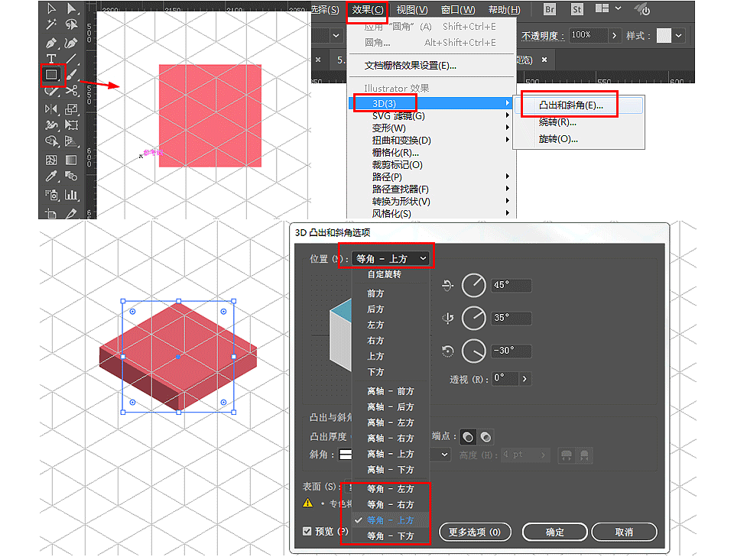Select the Selection tool arrow
The height and width of the screenshot is (560, 734).
(x=51, y=8)
